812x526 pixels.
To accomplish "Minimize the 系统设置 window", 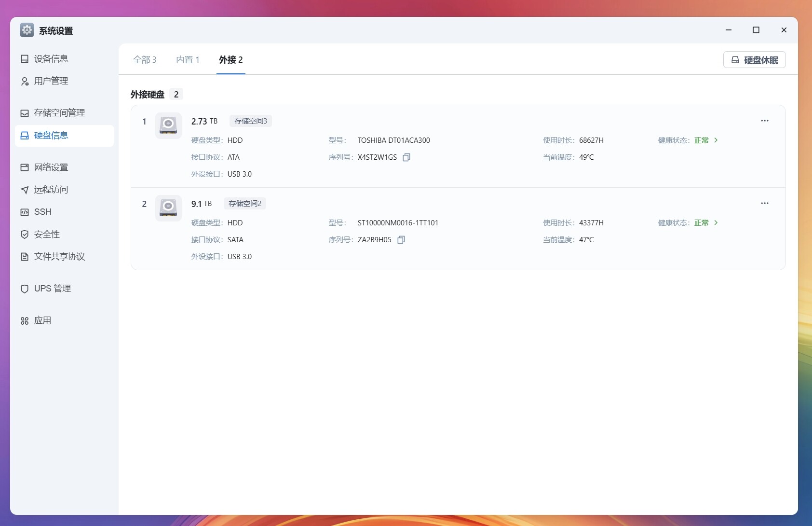I will pyautogui.click(x=729, y=30).
